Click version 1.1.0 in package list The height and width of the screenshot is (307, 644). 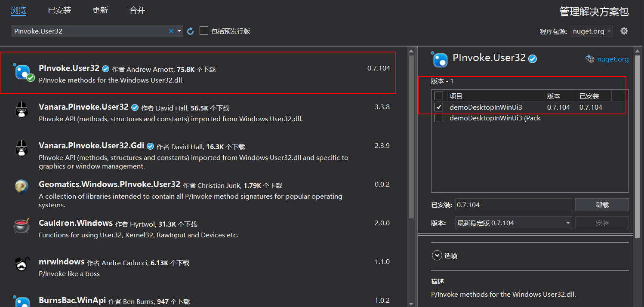click(382, 262)
